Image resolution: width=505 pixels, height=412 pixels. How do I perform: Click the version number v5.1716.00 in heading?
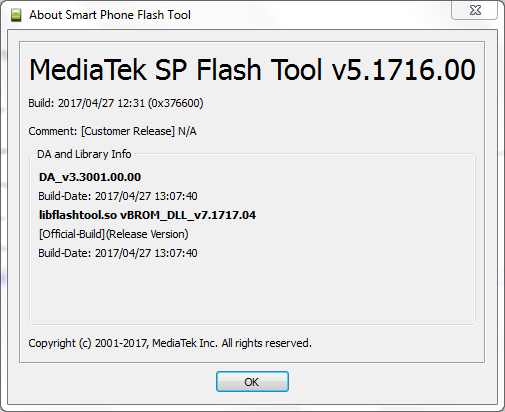point(404,70)
